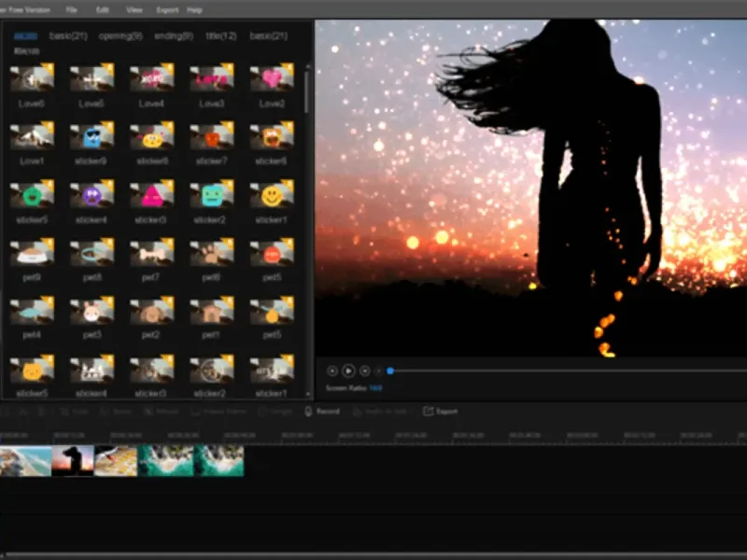The height and width of the screenshot is (560, 747).
Task: Start recording with the microphone Record button
Action: coord(322,411)
